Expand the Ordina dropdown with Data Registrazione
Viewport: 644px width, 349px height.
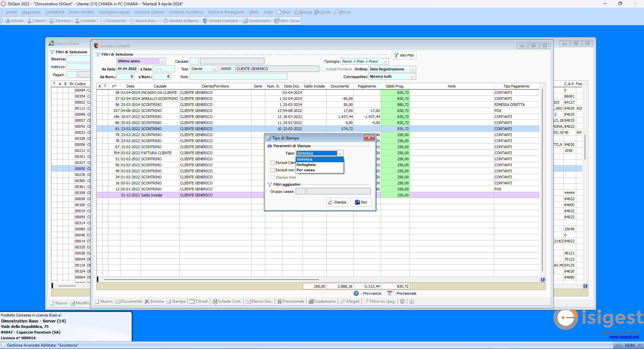click(413, 69)
